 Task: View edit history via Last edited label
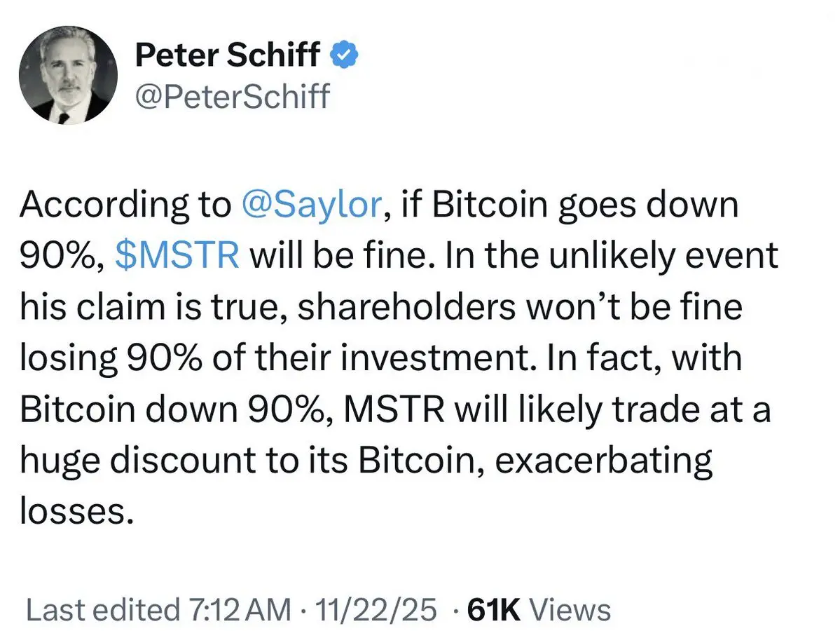click(x=103, y=609)
